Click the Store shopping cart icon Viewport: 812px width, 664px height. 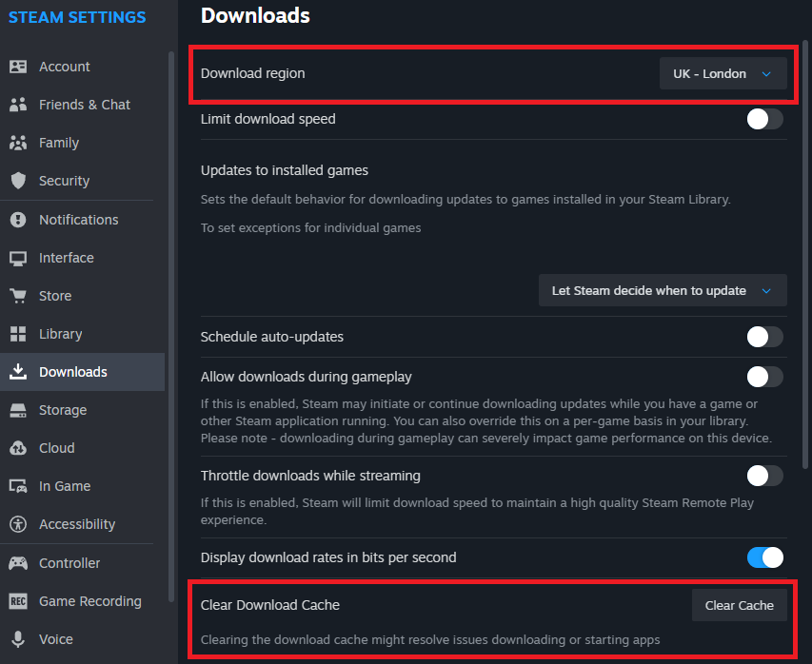pos(18,296)
